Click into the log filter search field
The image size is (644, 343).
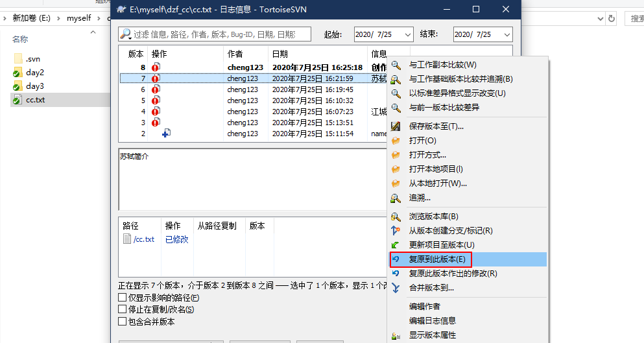(215, 34)
